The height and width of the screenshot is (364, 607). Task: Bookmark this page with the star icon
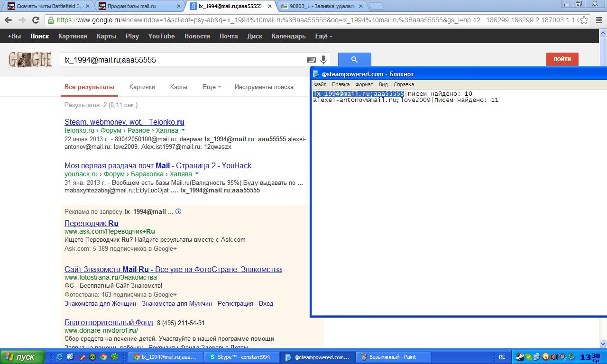pyautogui.click(x=584, y=20)
